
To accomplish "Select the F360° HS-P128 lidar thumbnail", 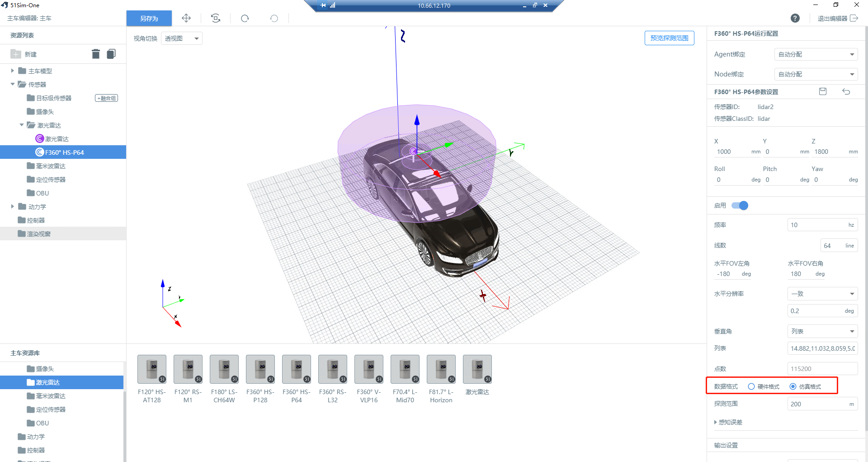I will click(260, 369).
